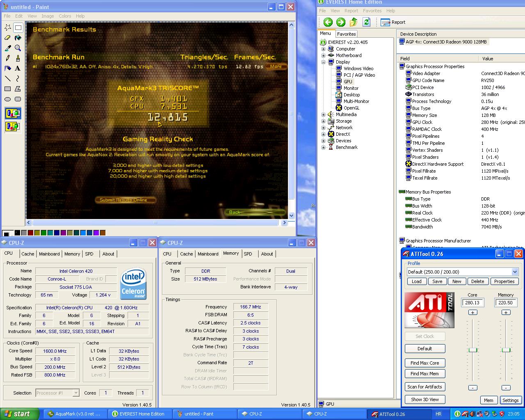The image size is (525, 420).
Task: Pick the Pick Color eyedropper tool
Action: tap(8, 48)
